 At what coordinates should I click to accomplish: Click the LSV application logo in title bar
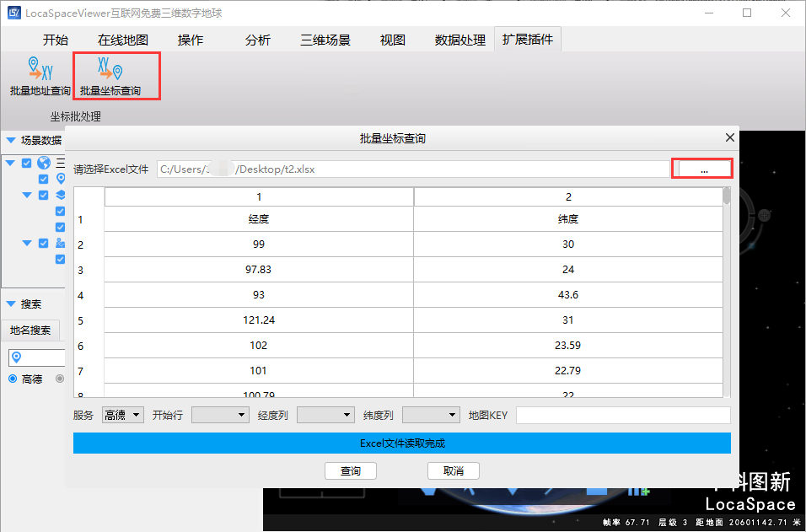(x=13, y=13)
